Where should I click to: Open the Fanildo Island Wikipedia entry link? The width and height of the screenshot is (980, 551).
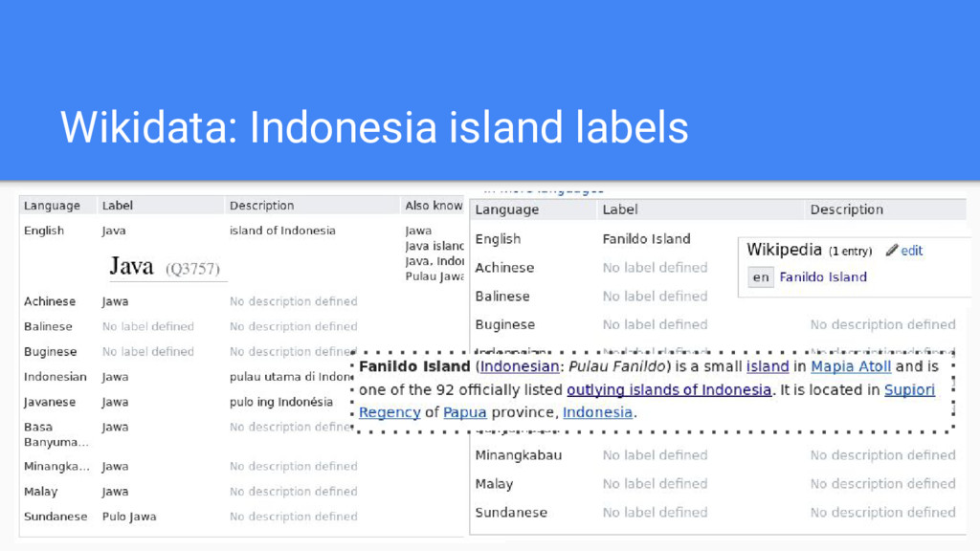(x=822, y=276)
